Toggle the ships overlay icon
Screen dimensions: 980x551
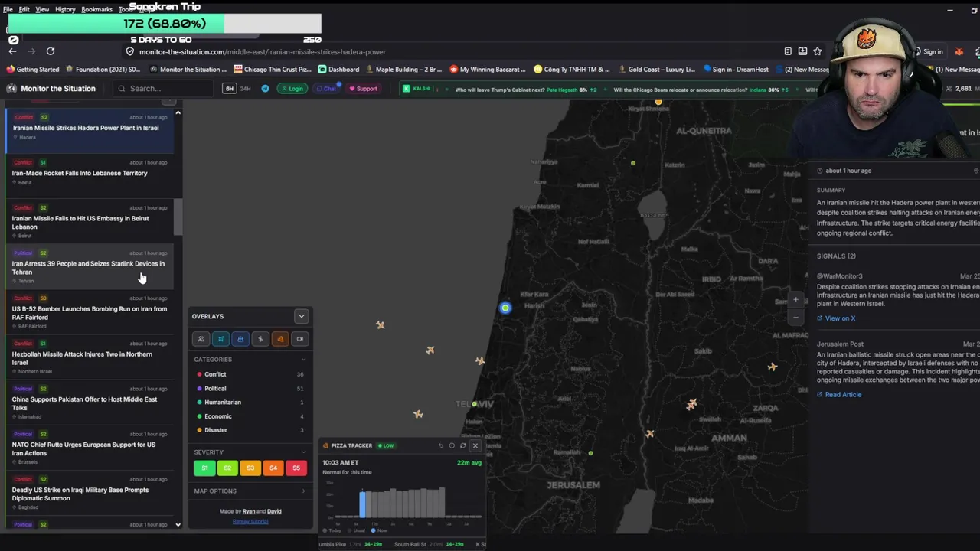click(x=240, y=339)
